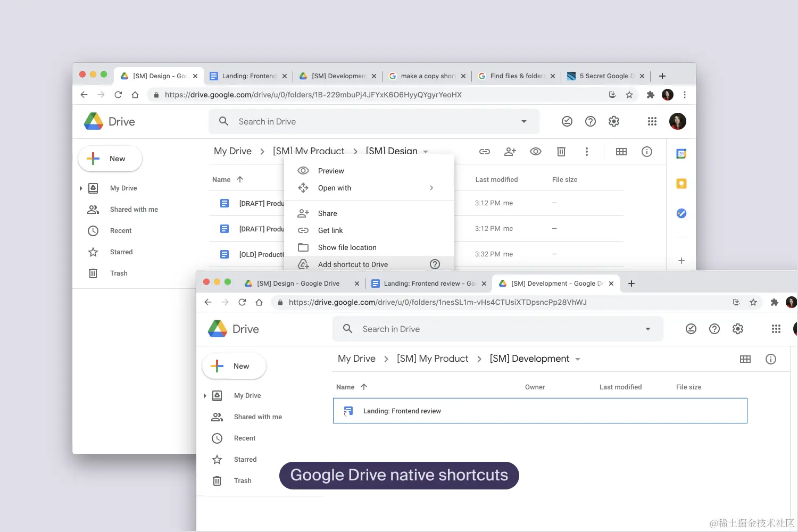Click the Get add-ons plus icon in the side panel
Viewport: 798px width, 532px height.
point(681,261)
